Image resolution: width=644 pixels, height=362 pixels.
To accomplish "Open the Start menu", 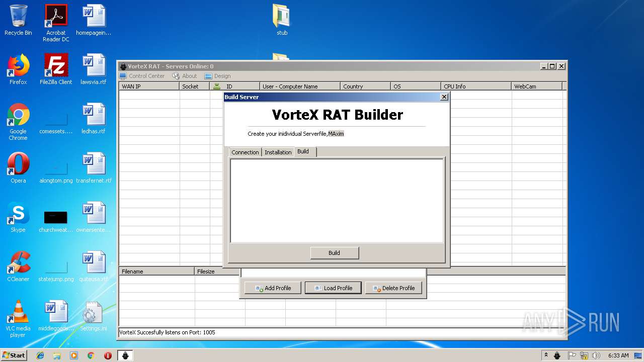I will click(14, 355).
